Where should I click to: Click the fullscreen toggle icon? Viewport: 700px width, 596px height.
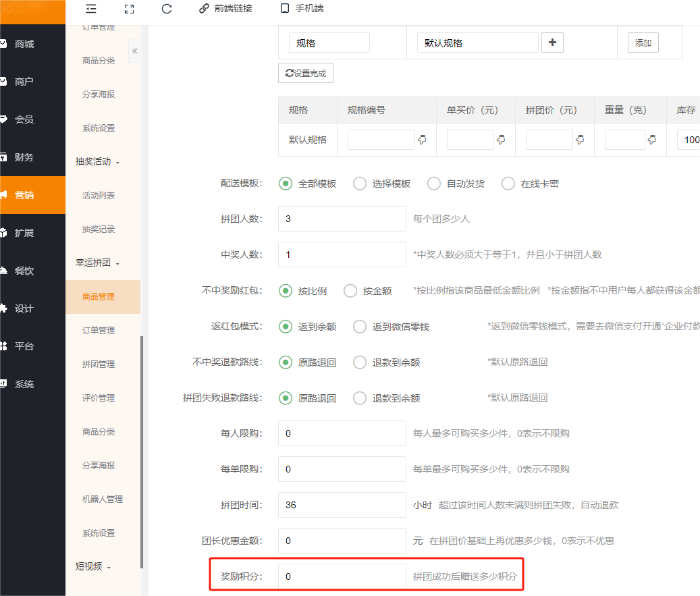pyautogui.click(x=130, y=9)
